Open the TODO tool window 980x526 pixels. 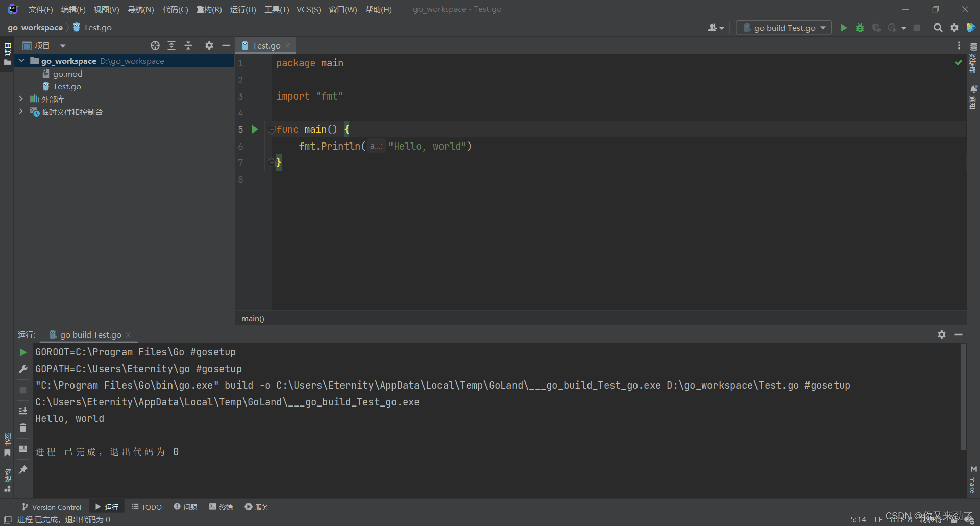(146, 507)
